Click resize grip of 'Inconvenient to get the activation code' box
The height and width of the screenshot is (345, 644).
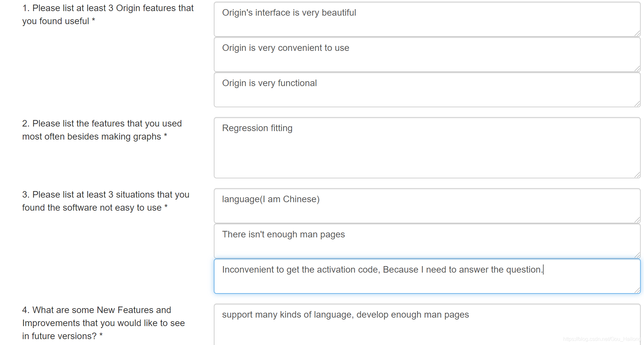point(637,290)
